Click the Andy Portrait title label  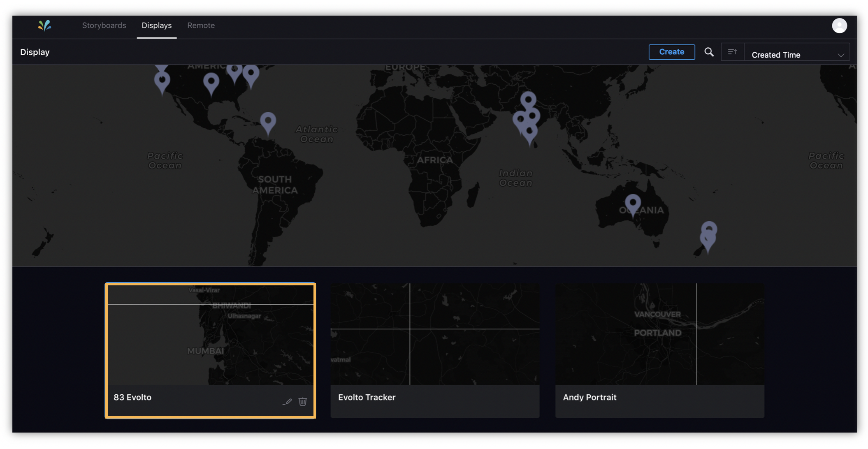click(x=589, y=397)
